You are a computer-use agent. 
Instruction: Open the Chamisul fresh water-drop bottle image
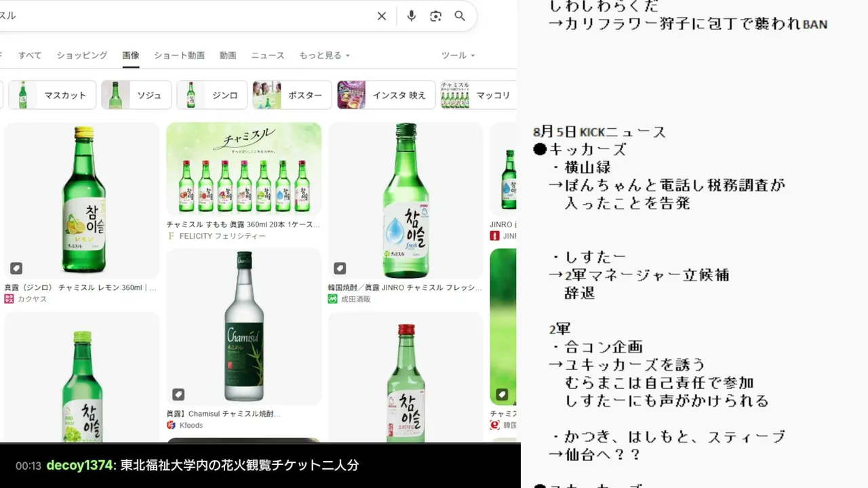pos(406,201)
